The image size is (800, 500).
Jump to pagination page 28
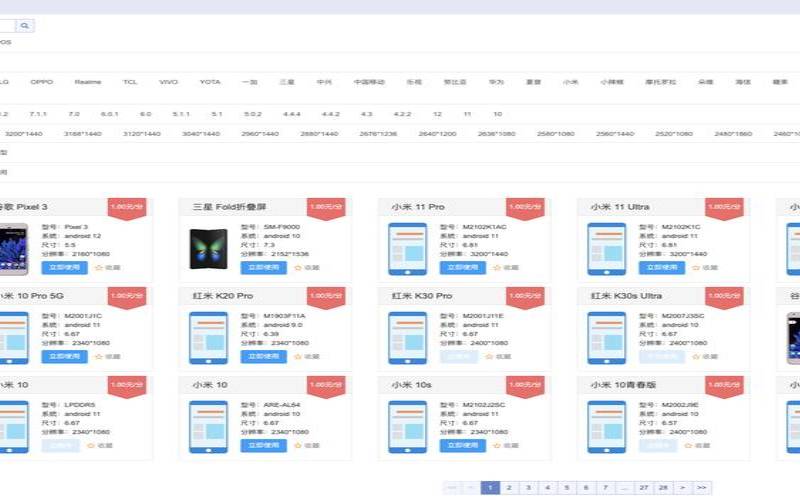coord(663,488)
